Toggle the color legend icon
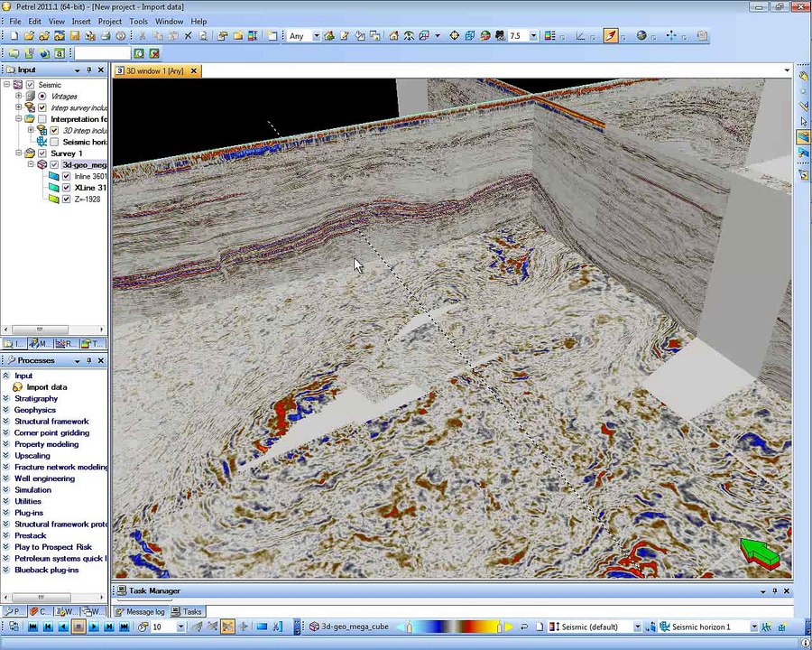The width and height of the screenshot is (812, 650). pos(550,36)
